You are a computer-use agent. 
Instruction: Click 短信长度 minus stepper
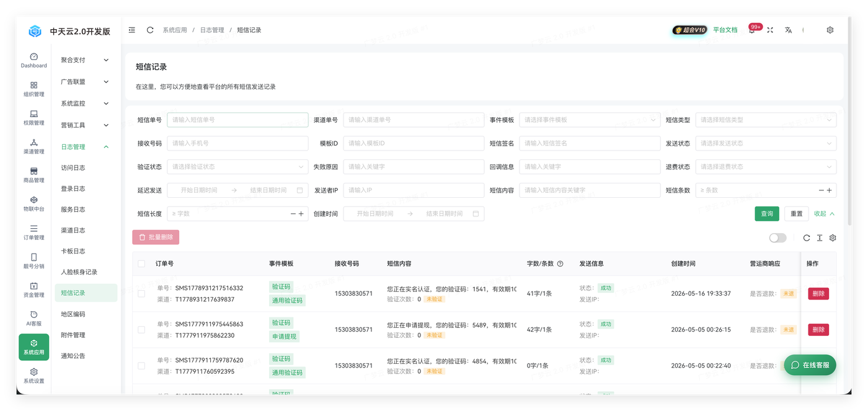[293, 214]
